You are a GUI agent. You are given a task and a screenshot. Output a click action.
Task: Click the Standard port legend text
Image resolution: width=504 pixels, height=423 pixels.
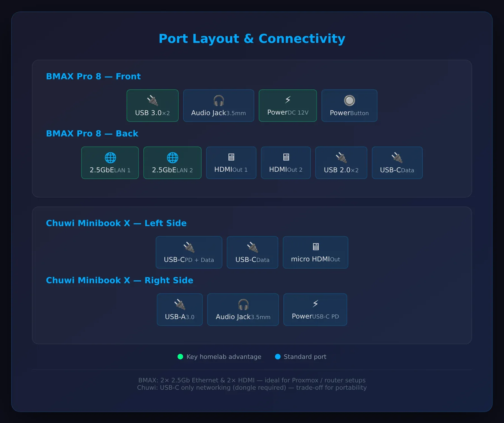tap(305, 357)
